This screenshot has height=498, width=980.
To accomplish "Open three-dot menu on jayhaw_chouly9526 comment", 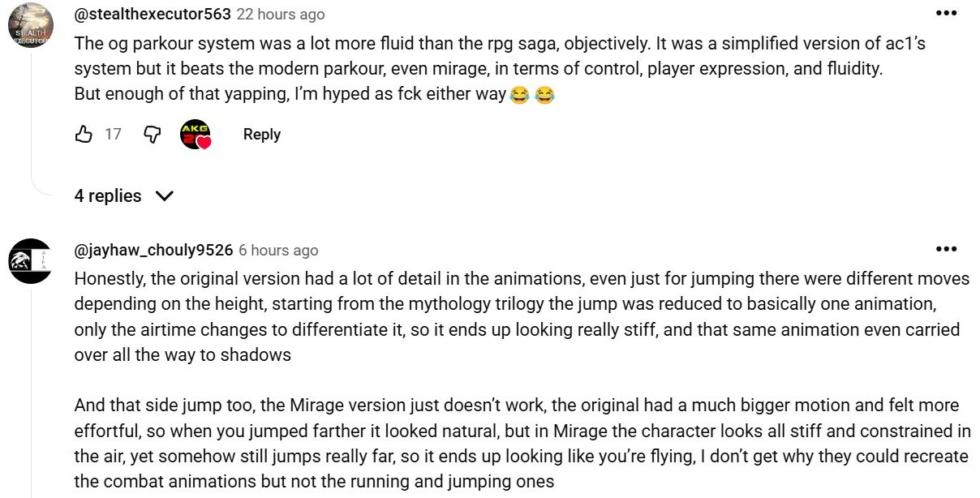I will [946, 249].
